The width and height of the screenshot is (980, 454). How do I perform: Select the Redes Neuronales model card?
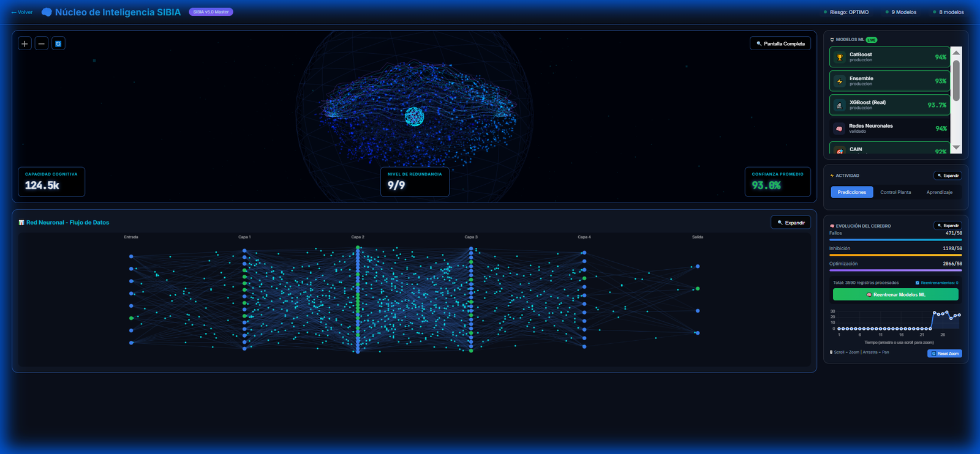(889, 128)
